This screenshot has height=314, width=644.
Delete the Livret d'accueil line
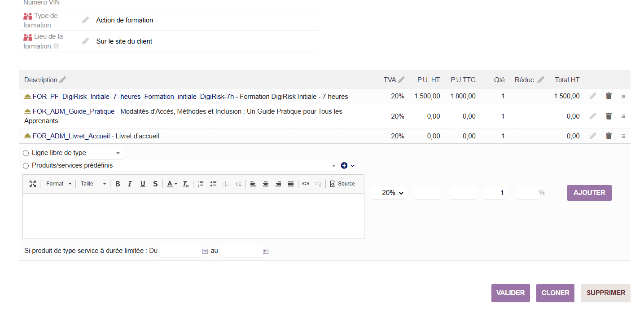(609, 136)
